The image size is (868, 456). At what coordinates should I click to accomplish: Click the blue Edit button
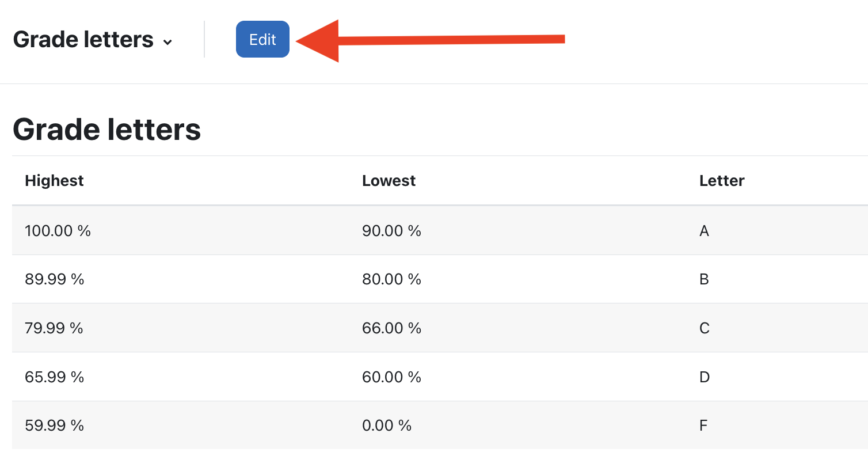pyautogui.click(x=262, y=39)
